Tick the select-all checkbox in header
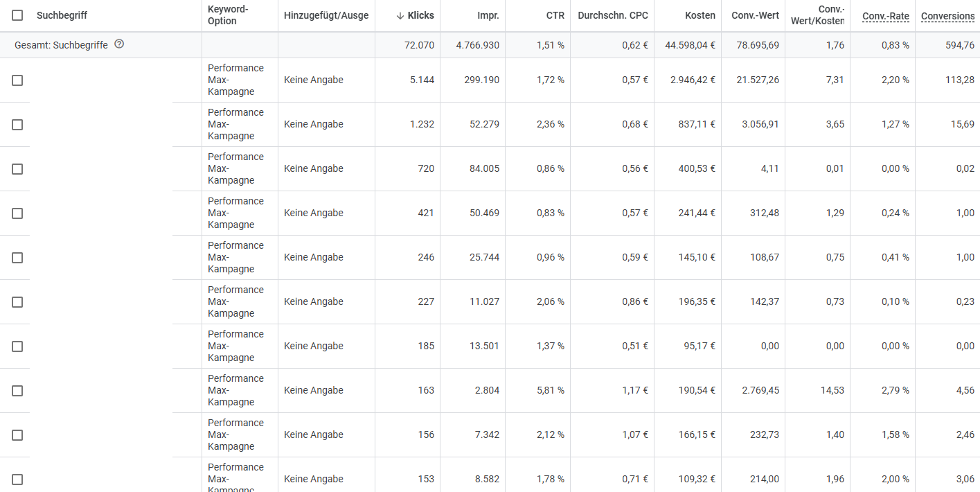The width and height of the screenshot is (980, 492). click(x=17, y=15)
